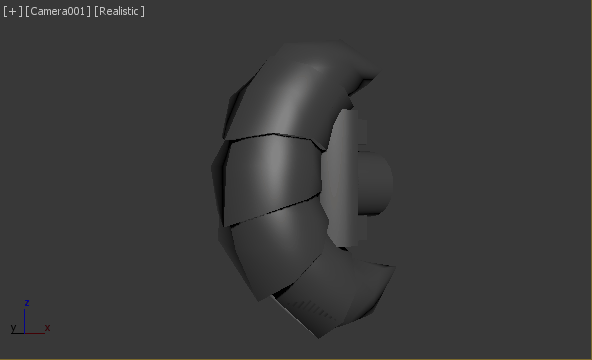Image resolution: width=592 pixels, height=360 pixels.
Task: Click the y axis label on gizmo
Action: click(x=14, y=328)
